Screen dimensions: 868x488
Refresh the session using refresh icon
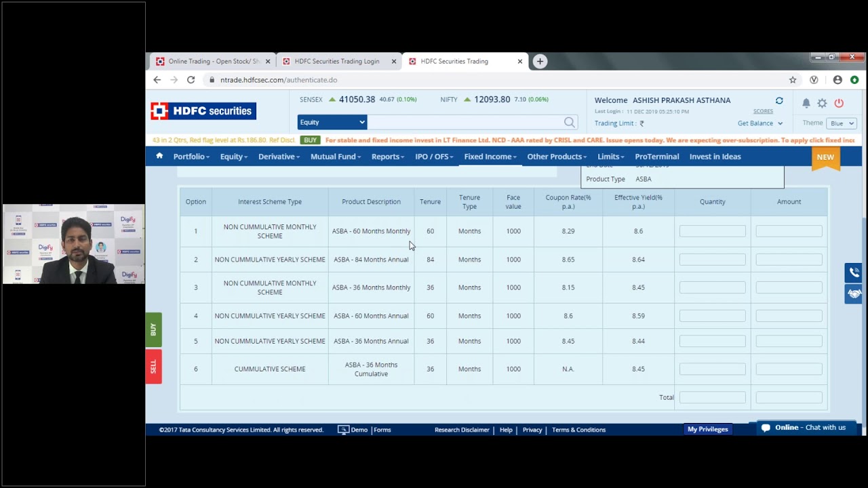[779, 100]
